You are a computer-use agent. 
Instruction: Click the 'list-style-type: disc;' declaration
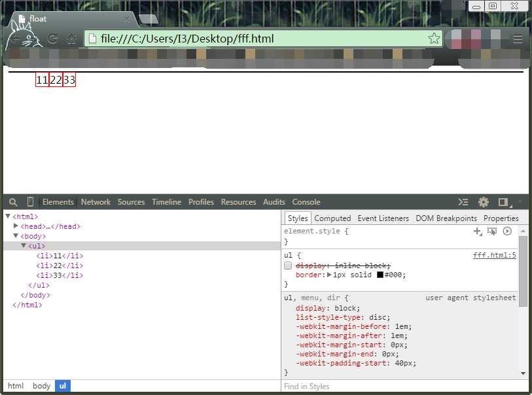(x=343, y=318)
